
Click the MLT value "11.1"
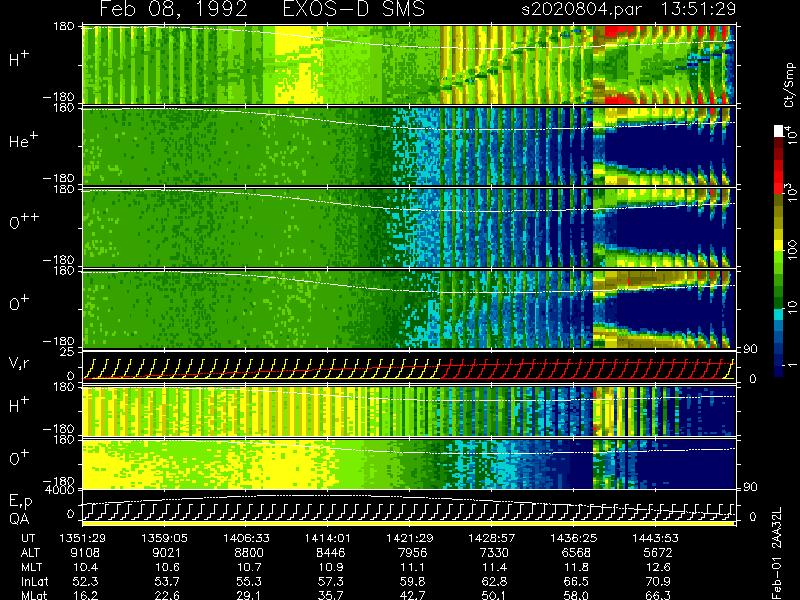tap(413, 567)
